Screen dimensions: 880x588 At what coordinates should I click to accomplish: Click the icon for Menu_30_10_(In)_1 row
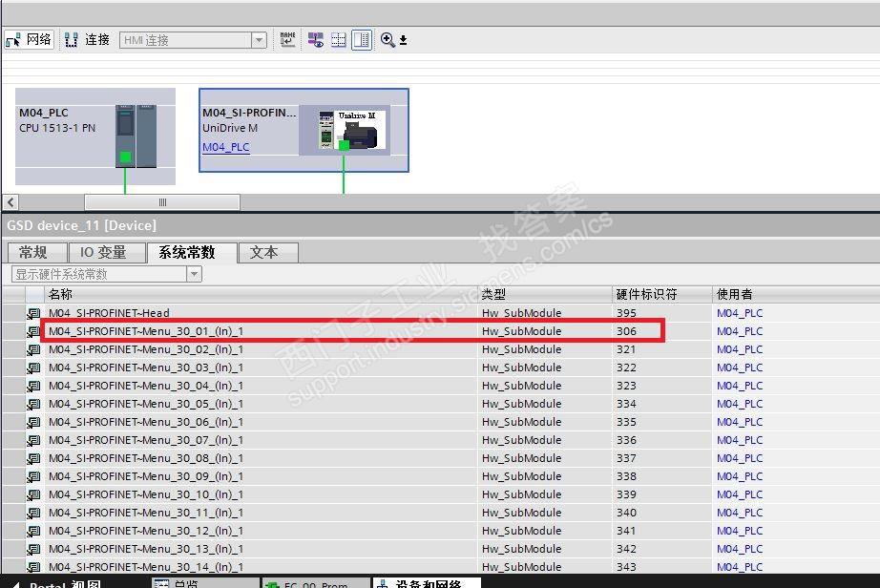coord(33,494)
